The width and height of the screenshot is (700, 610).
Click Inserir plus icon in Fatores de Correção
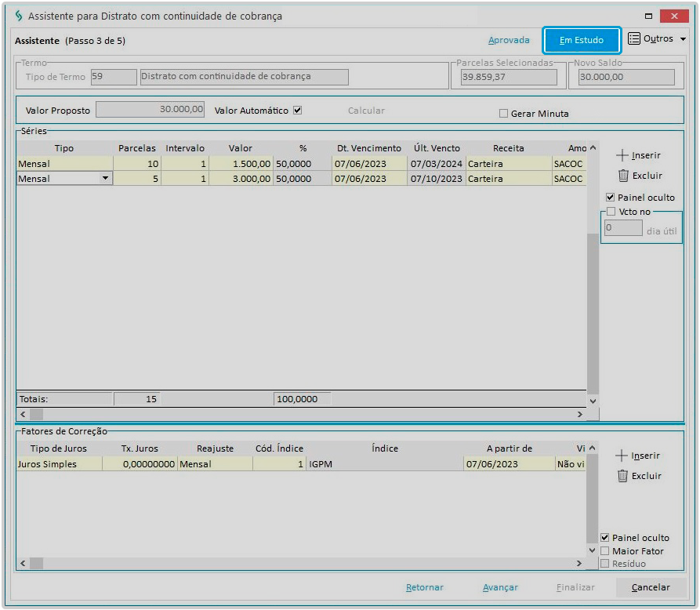[x=622, y=456]
